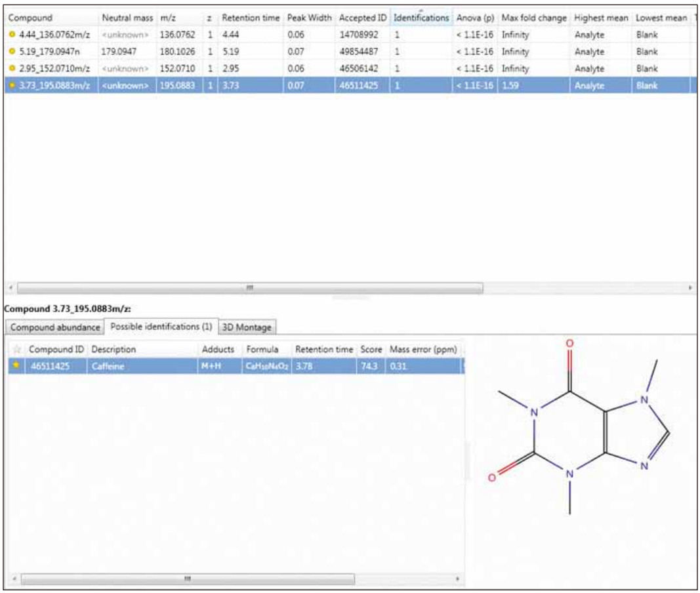Click the Mass error (ppm) column header

pyautogui.click(x=423, y=350)
